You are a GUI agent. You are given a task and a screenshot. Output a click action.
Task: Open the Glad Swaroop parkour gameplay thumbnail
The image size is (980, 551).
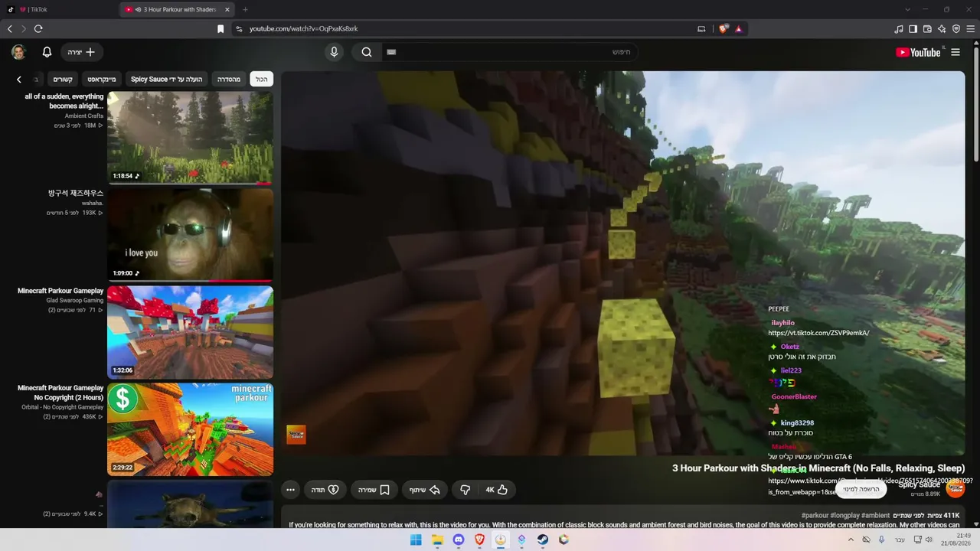[190, 332]
